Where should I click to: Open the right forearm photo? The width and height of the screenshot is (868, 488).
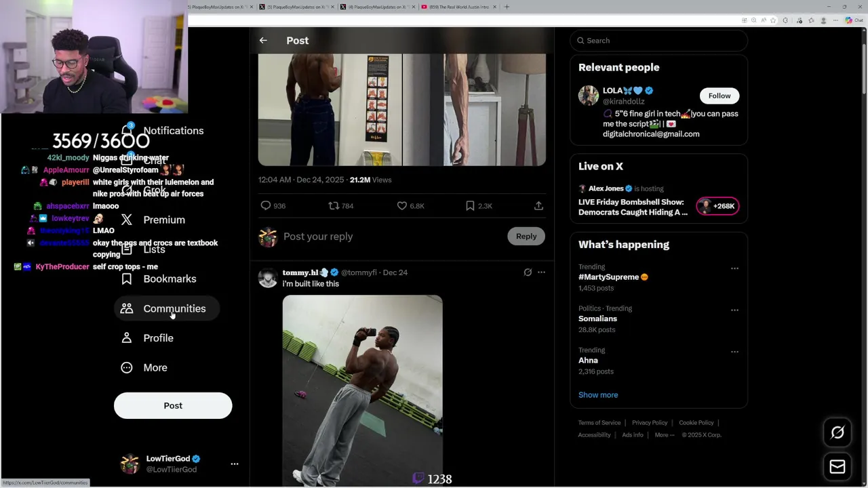click(x=474, y=110)
